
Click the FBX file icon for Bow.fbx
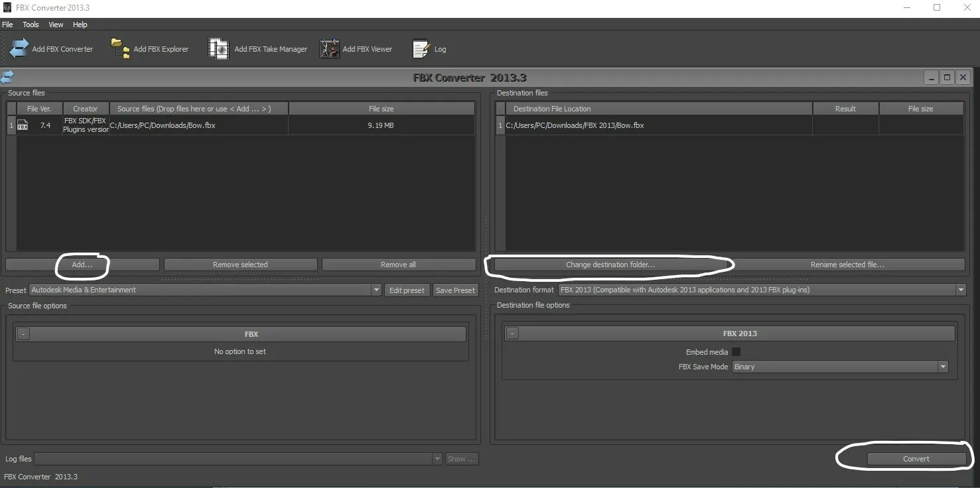tap(23, 125)
